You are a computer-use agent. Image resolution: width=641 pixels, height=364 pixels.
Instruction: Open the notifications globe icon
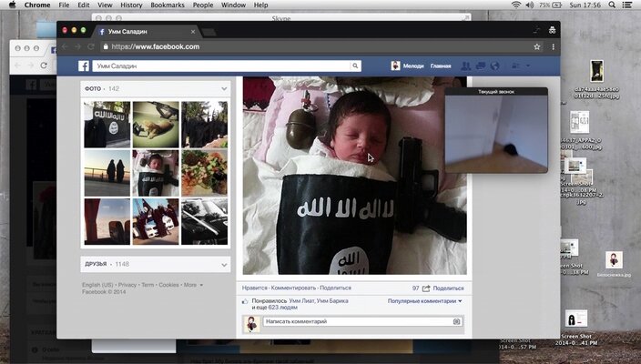494,66
